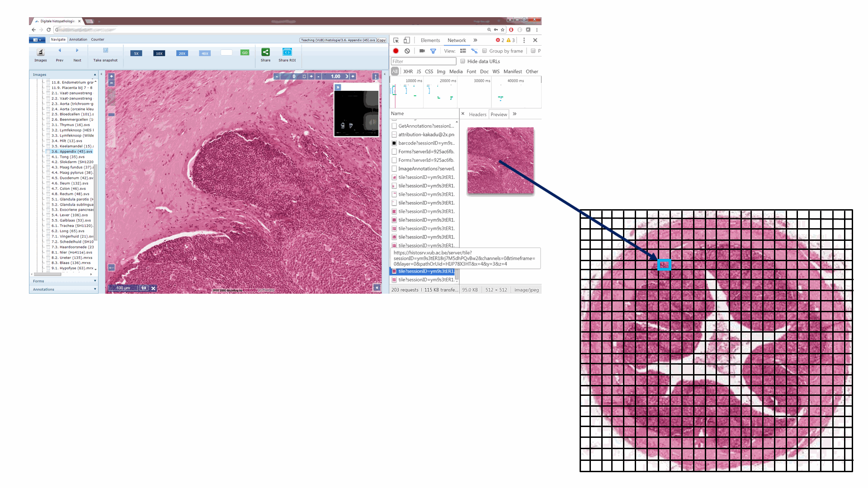
Task: Open the Share ROI tool
Action: [287, 52]
